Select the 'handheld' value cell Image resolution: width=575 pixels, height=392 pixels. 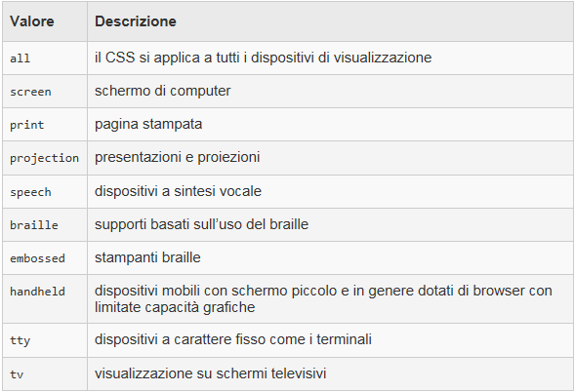[45, 299]
